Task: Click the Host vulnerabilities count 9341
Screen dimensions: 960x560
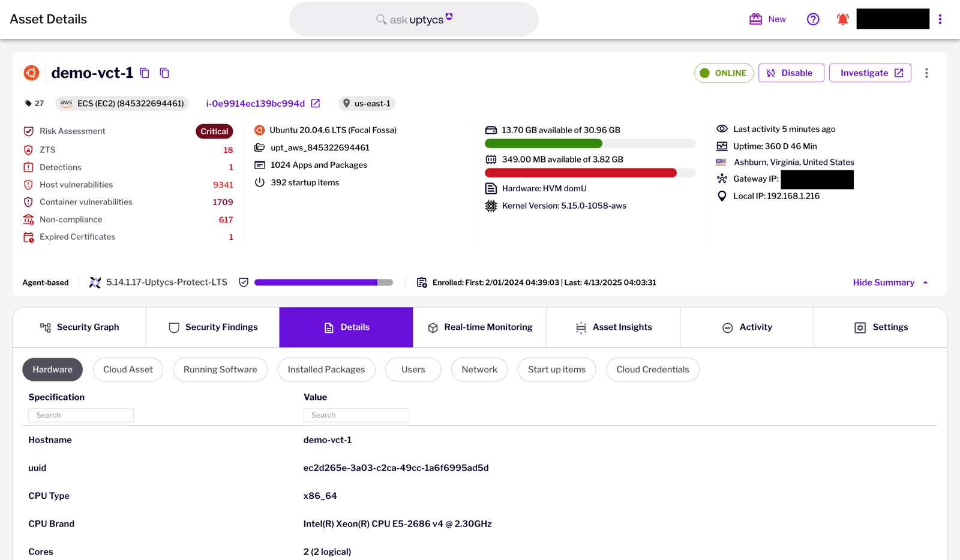Action: (223, 185)
